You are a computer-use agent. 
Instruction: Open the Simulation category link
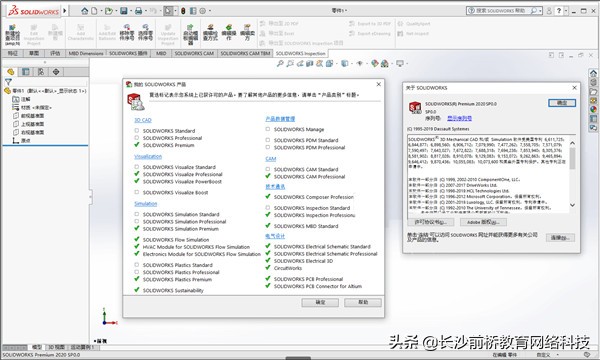point(146,204)
